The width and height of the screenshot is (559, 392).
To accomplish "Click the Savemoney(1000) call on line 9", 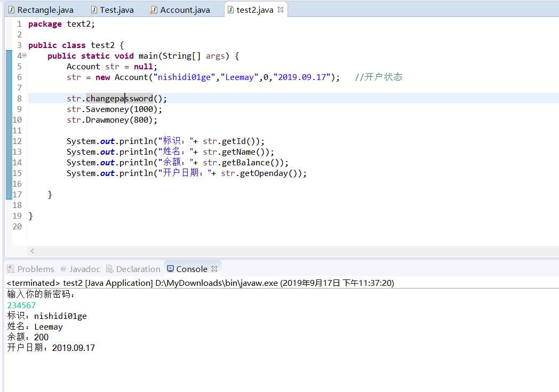I will click(122, 109).
